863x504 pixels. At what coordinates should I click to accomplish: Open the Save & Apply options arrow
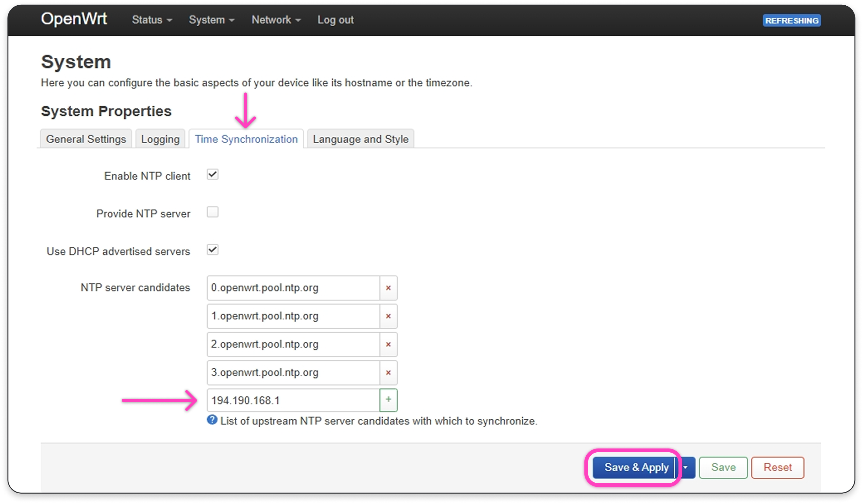tap(685, 467)
